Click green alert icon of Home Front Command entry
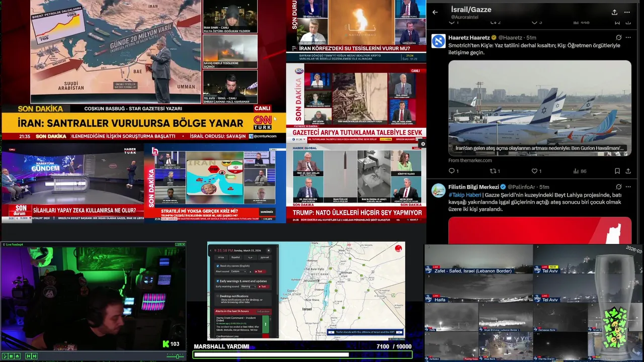This screenshot has height=362, width=644. point(266,324)
